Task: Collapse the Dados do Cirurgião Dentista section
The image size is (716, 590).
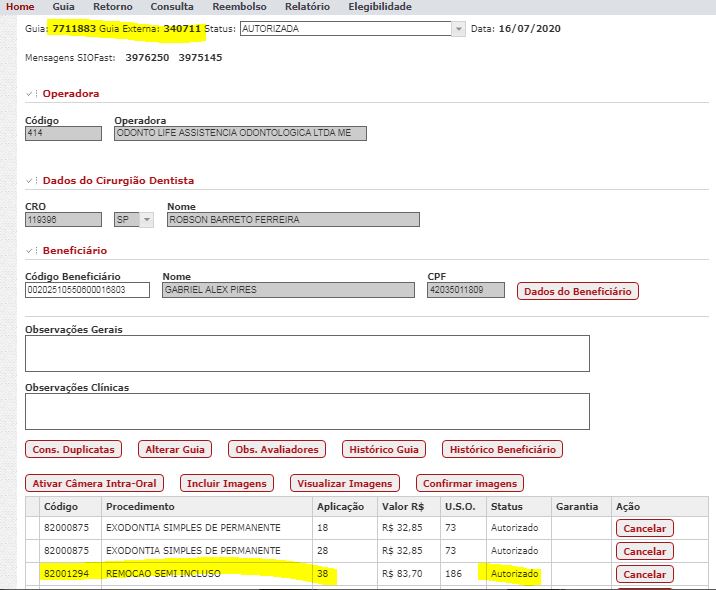Action: click(x=32, y=181)
